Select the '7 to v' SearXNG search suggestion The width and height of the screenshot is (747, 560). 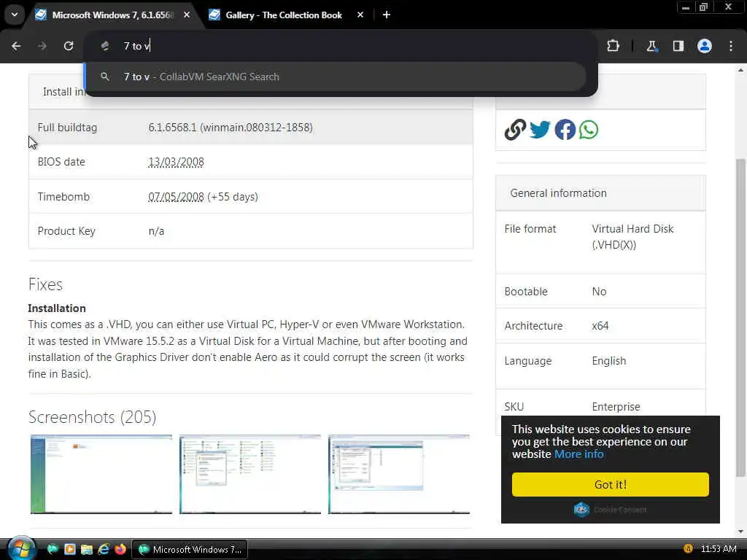click(336, 77)
